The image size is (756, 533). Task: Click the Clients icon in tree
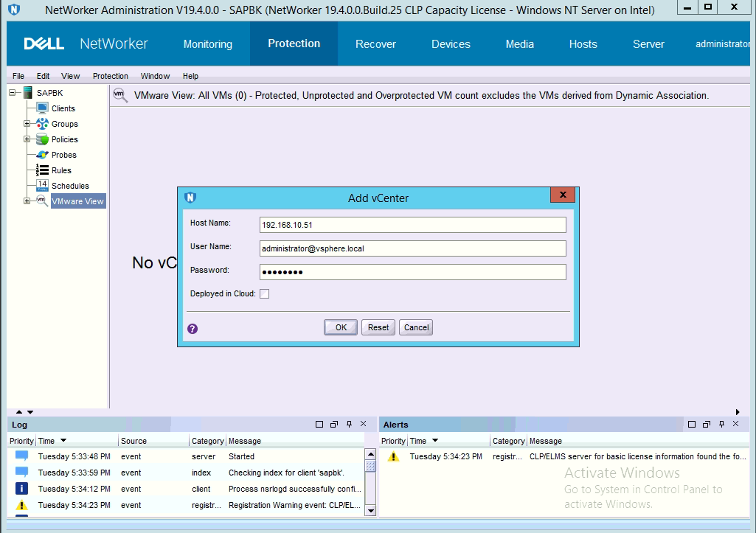coord(42,108)
